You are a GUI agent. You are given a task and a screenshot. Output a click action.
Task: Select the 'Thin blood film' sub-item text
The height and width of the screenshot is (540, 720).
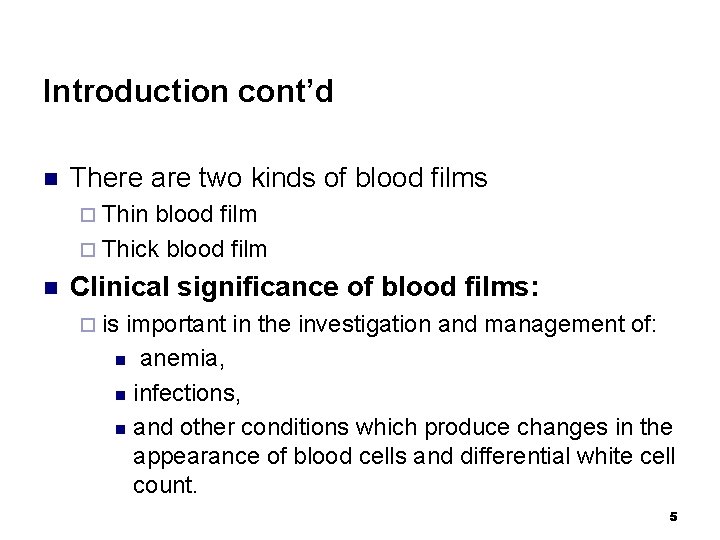pyautogui.click(x=179, y=214)
